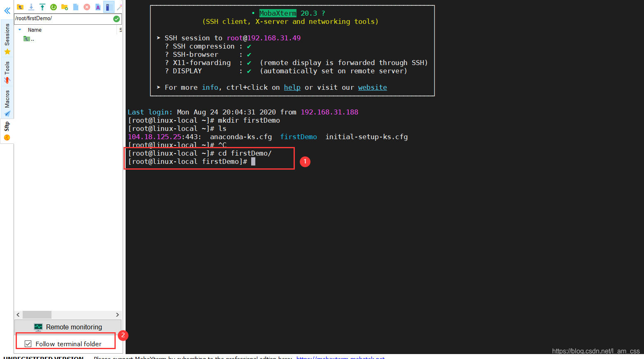This screenshot has height=359, width=644.
Task: Collapse the sidebar with double-chevron icon
Action: (7, 11)
